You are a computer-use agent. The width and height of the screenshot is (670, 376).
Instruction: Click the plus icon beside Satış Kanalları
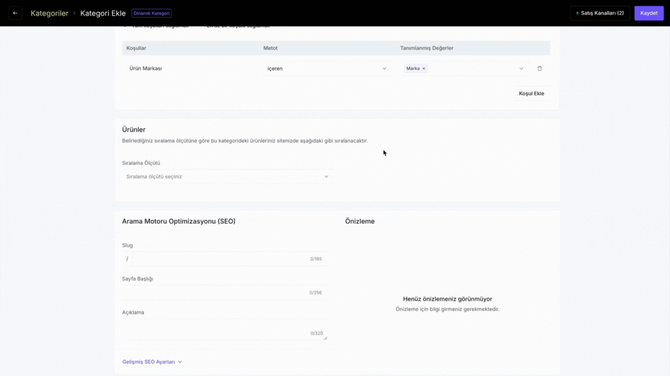click(577, 13)
